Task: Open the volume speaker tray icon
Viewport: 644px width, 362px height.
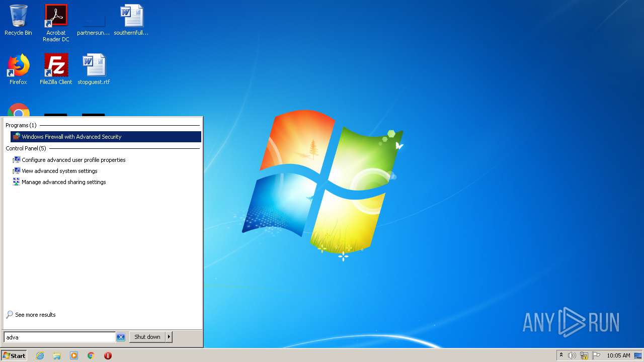Action: (572, 355)
